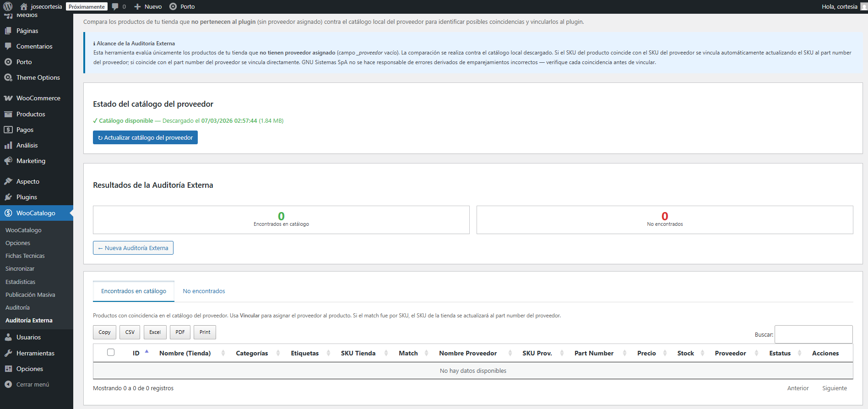Sort table by Stock column

pyautogui.click(x=685, y=353)
